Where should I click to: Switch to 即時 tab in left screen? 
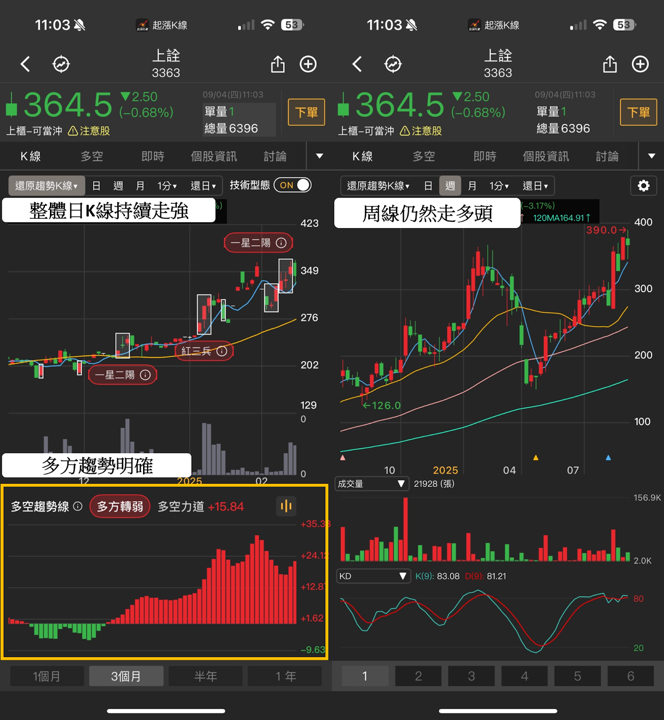(x=152, y=156)
